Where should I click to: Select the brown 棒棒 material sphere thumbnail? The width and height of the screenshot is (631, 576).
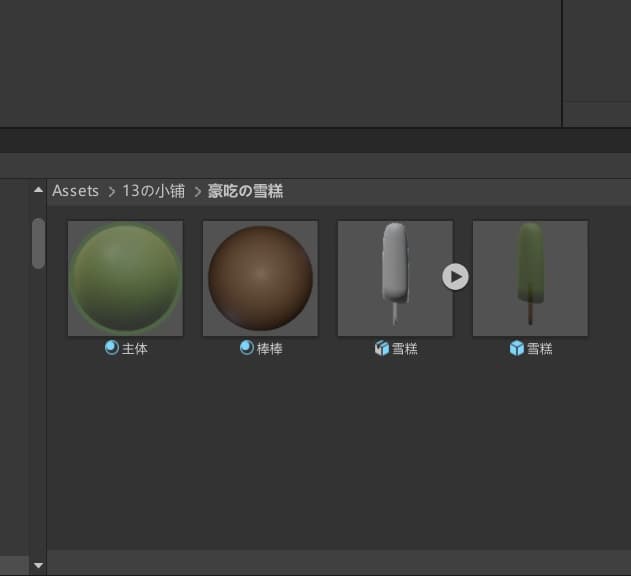pos(260,278)
